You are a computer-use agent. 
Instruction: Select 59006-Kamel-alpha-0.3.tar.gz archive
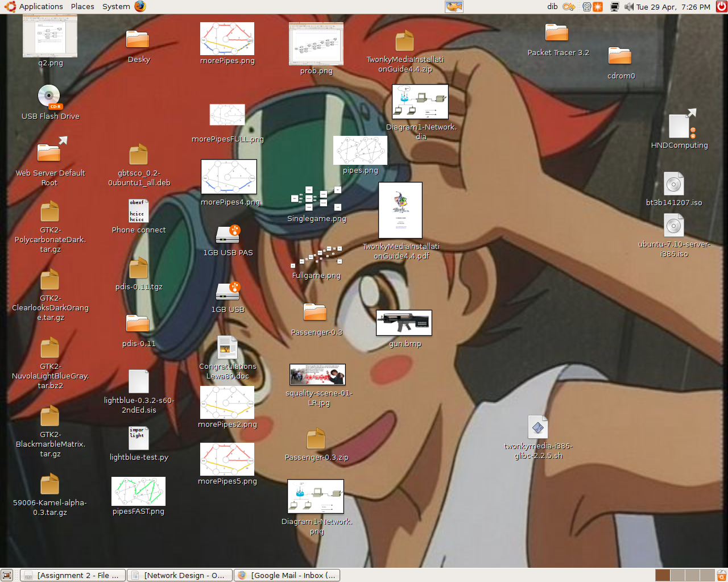(x=49, y=484)
